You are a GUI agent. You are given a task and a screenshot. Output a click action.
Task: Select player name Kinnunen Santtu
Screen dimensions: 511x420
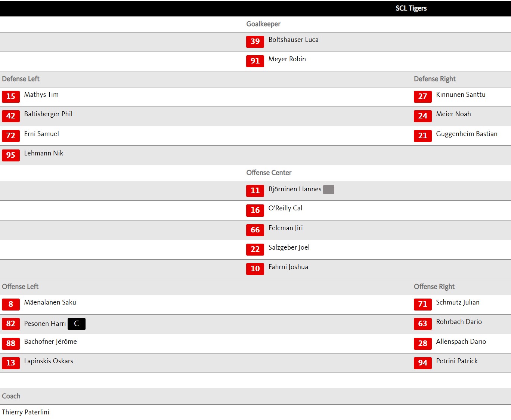(461, 95)
